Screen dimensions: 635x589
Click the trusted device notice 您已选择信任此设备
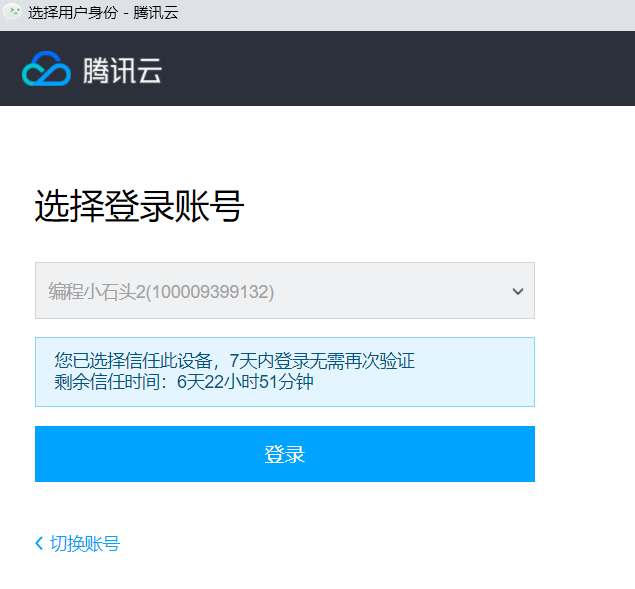click(x=234, y=361)
